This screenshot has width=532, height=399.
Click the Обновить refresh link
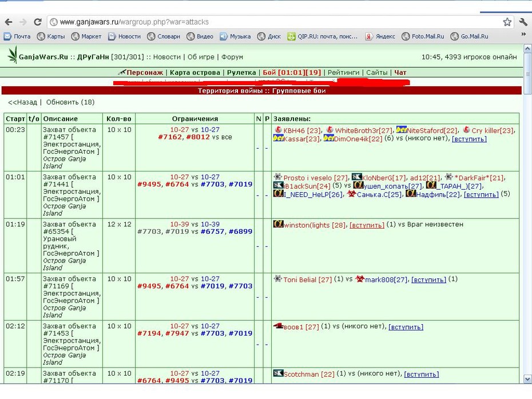point(70,102)
